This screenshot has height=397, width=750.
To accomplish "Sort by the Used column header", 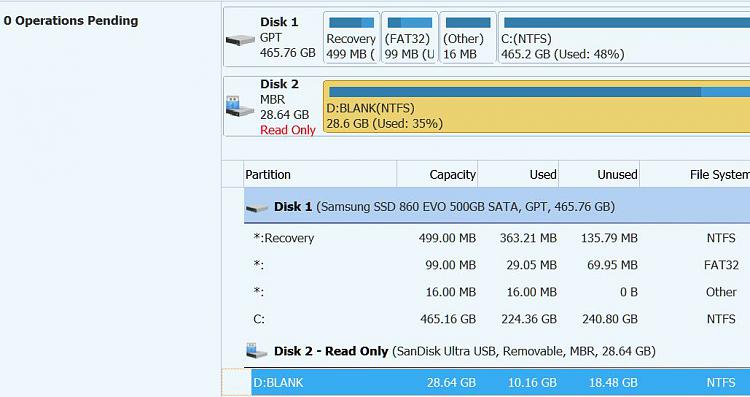I will pos(518,175).
